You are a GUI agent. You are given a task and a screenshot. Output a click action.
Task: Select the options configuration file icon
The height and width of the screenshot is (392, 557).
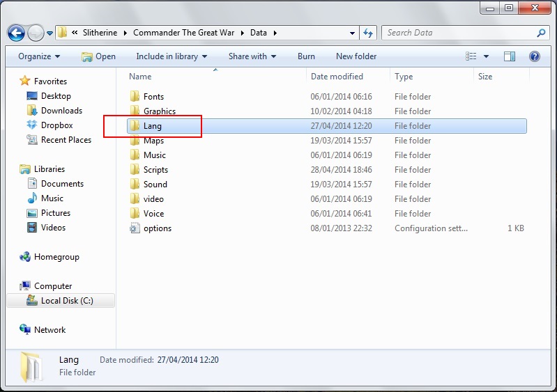tap(135, 228)
